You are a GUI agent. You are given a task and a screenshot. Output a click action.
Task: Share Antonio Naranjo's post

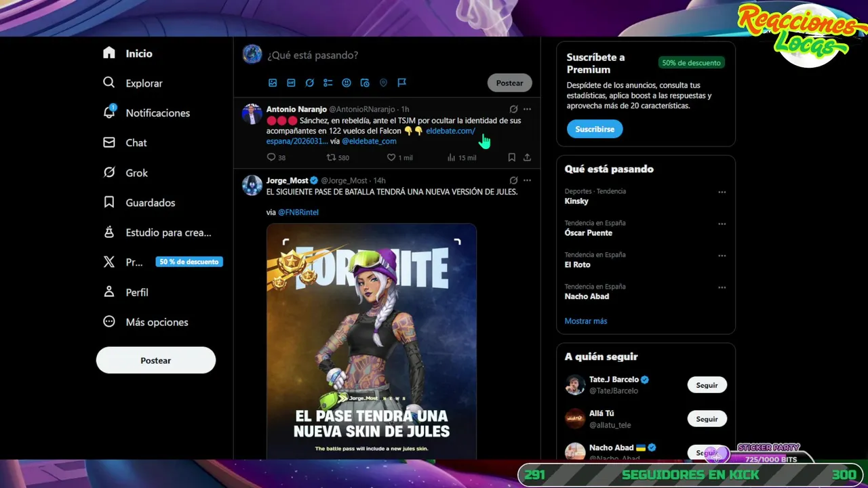[527, 157]
